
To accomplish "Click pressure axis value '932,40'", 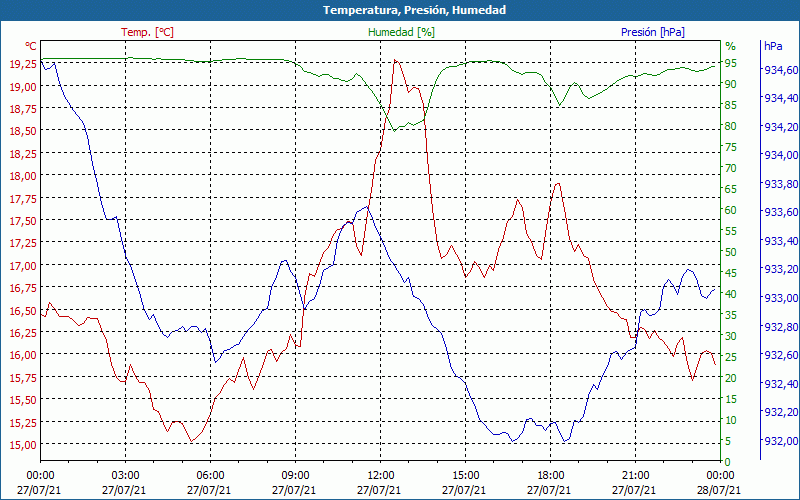I will click(781, 384).
